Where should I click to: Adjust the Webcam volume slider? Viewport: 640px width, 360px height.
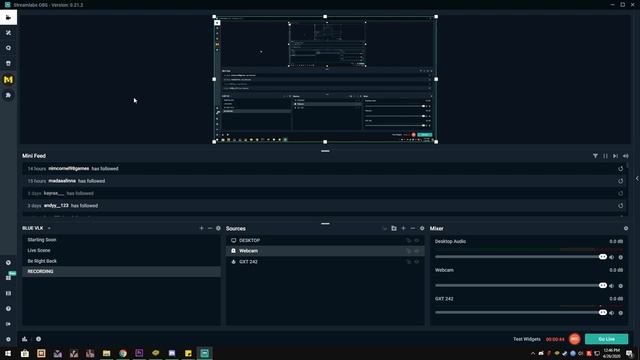[x=521, y=285]
